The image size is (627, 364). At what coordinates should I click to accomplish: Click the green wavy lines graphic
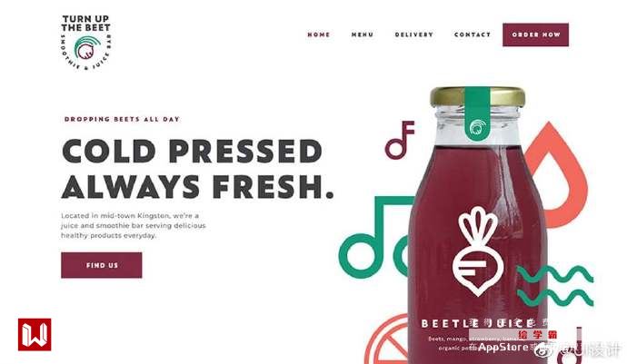tap(554, 286)
